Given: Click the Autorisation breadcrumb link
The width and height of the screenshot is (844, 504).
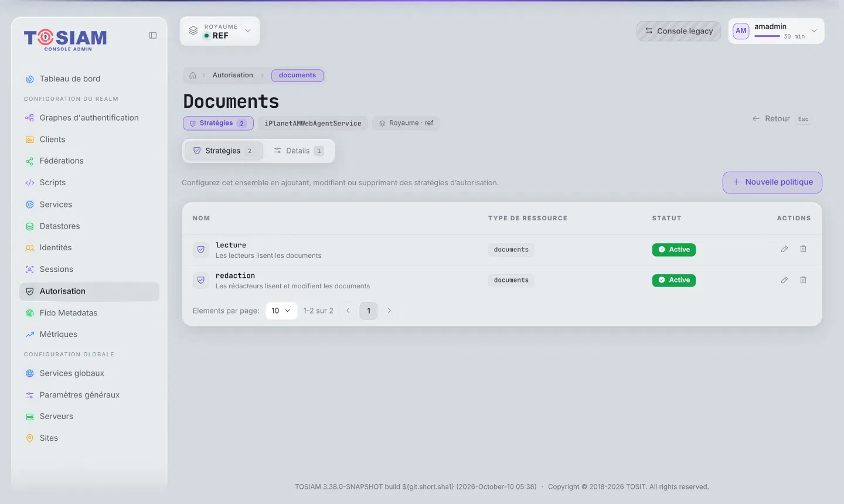Looking at the screenshot, I should pyautogui.click(x=233, y=76).
